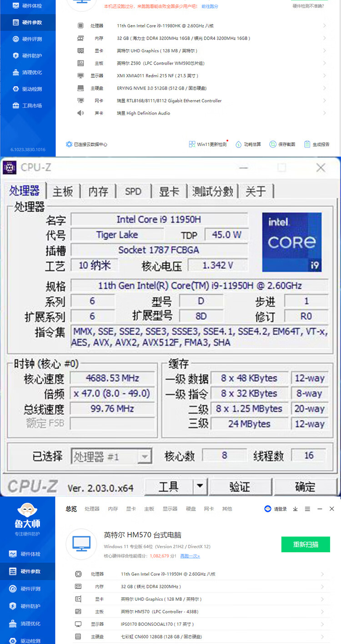Switch to CPU-Z 主板 tab
The image size is (341, 644).
pyautogui.click(x=63, y=192)
